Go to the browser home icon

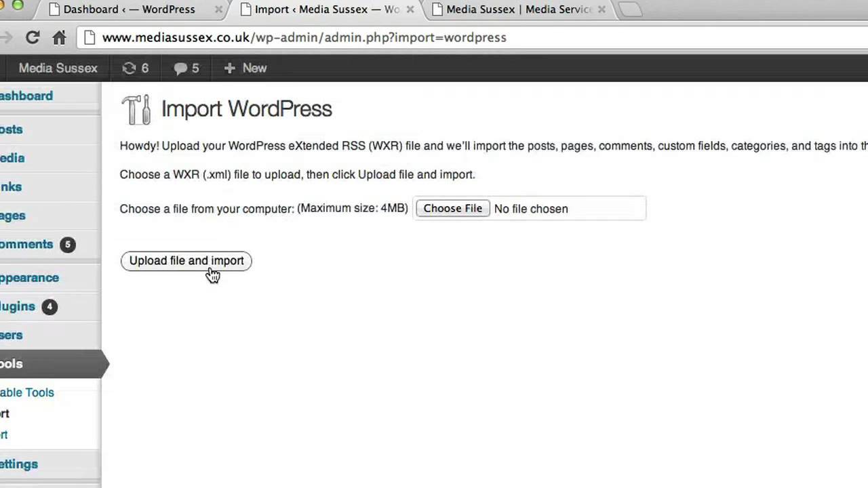[x=60, y=37]
